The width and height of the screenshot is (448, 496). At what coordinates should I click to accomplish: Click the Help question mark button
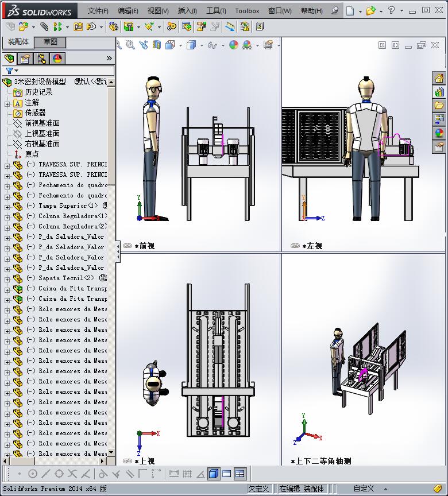[391, 10]
